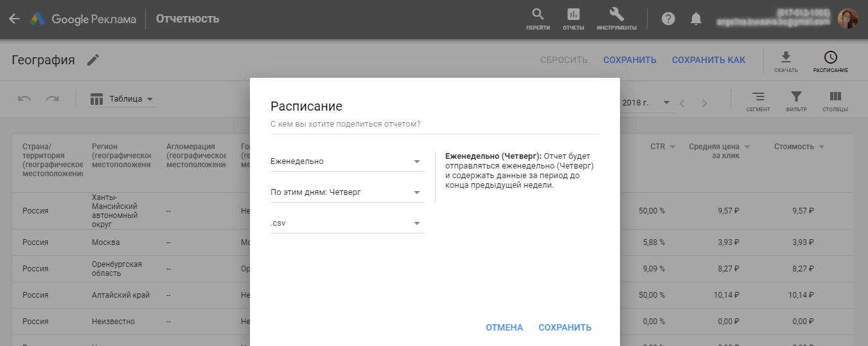Open the Таблица view type dropdown
Screen dimensions: 868x346
[x=123, y=99]
